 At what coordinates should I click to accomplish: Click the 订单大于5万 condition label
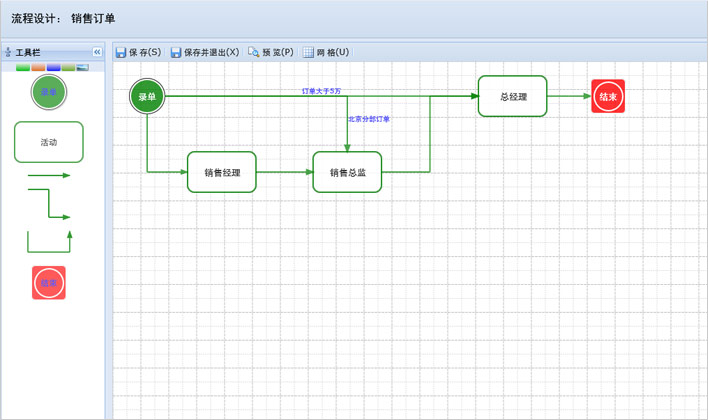click(x=321, y=91)
